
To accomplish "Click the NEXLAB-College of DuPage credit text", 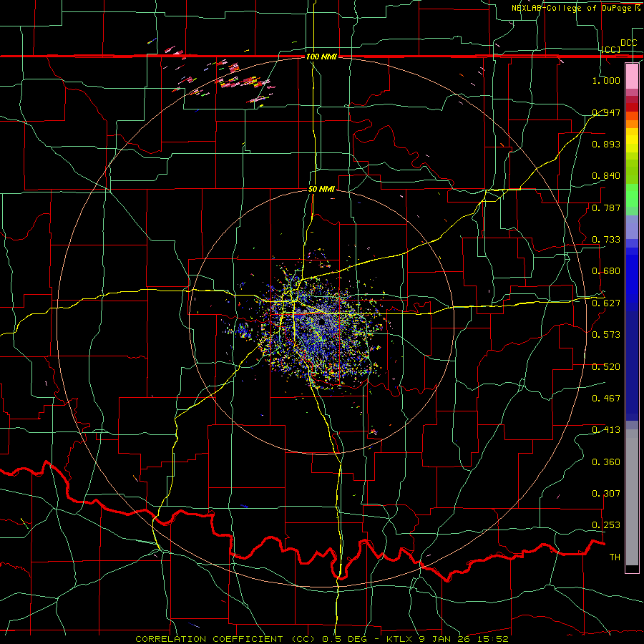I will pyautogui.click(x=575, y=8).
